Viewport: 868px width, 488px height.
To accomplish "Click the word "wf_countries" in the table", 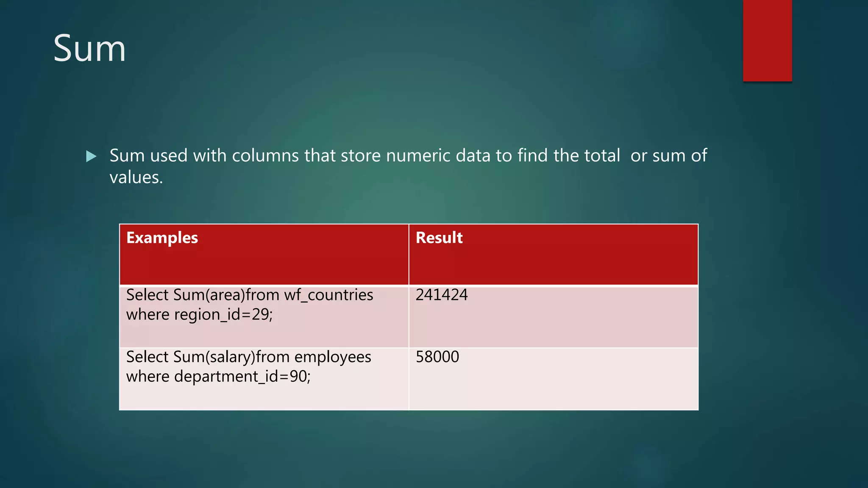I will (x=328, y=295).
